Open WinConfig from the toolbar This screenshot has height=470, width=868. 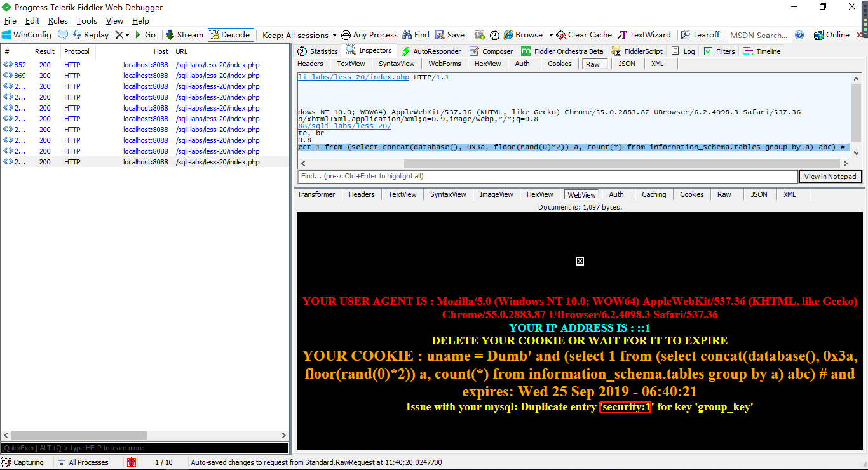click(27, 35)
